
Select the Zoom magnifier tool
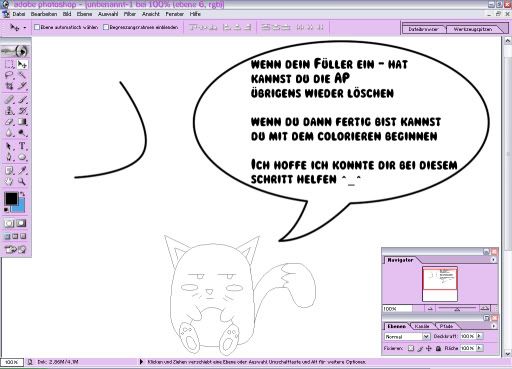point(22,182)
